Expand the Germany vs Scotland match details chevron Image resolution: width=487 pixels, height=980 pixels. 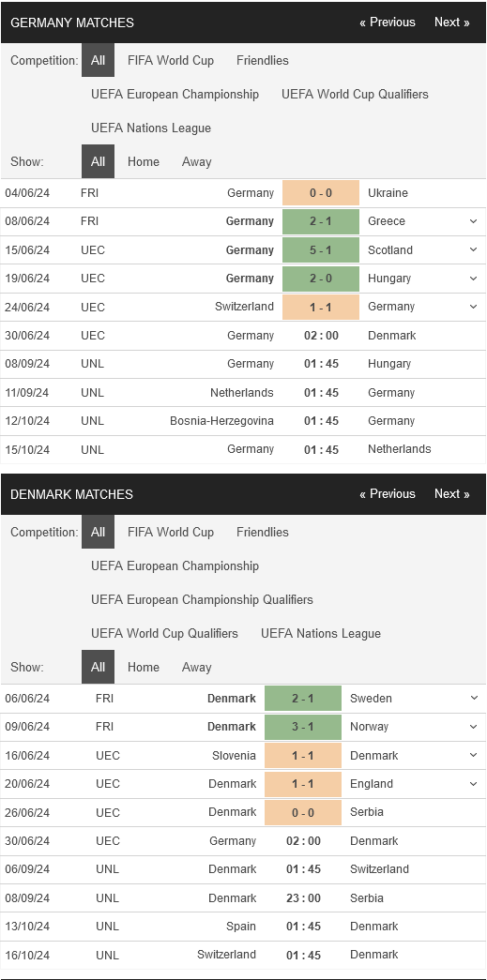coord(473,250)
